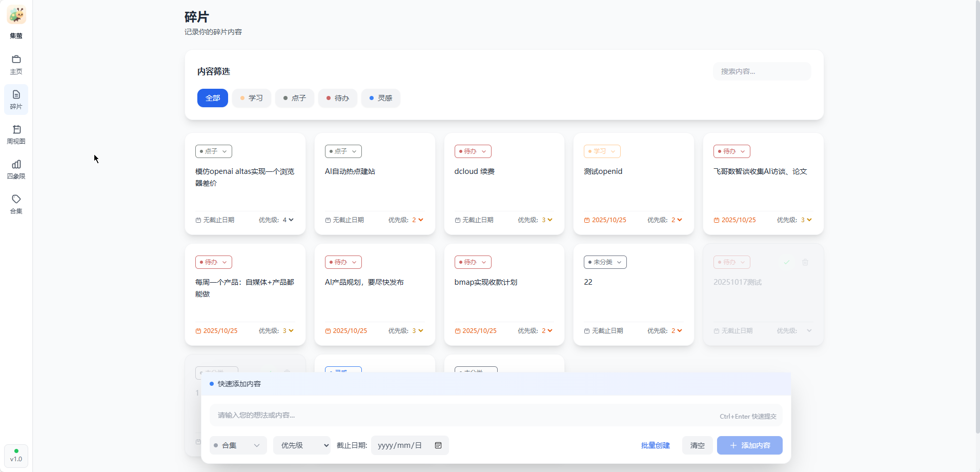Image resolution: width=980 pixels, height=472 pixels.
Task: Delete the 20251017测试 card via trash icon
Action: pyautogui.click(x=805, y=262)
